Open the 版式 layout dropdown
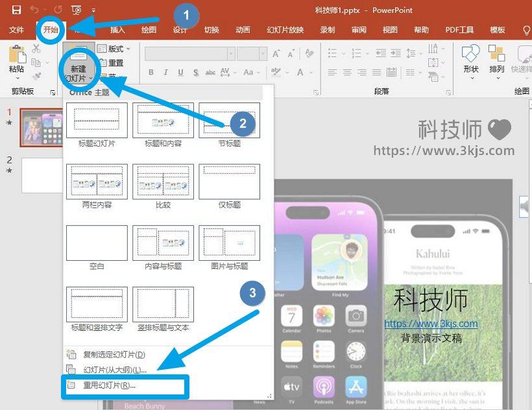 114,49
